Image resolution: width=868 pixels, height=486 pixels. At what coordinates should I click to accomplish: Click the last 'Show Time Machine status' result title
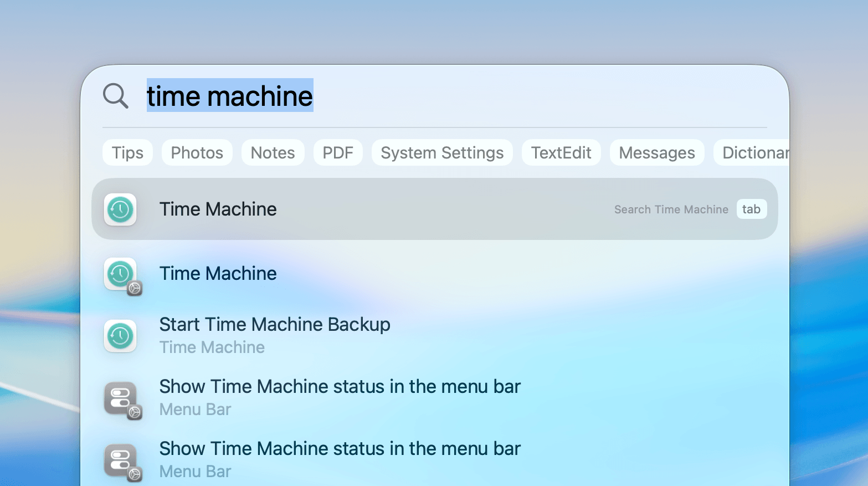click(340, 448)
